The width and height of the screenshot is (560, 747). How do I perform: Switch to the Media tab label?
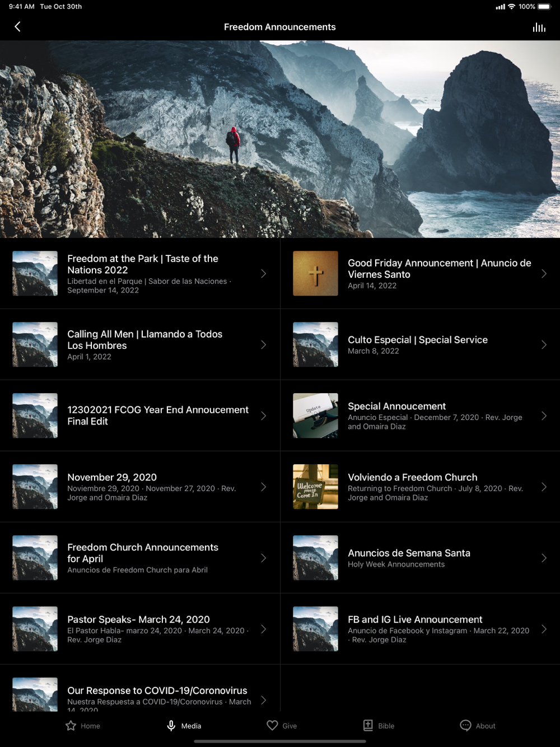pos(191,726)
